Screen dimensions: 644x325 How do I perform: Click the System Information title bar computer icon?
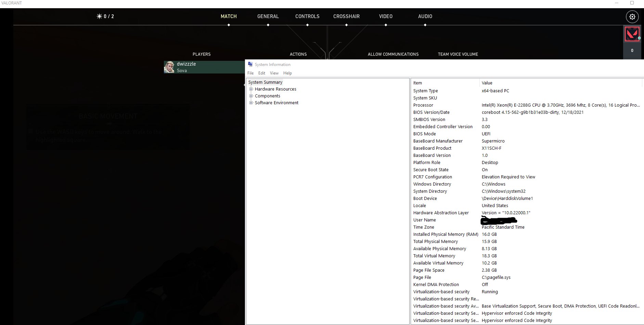(x=250, y=64)
